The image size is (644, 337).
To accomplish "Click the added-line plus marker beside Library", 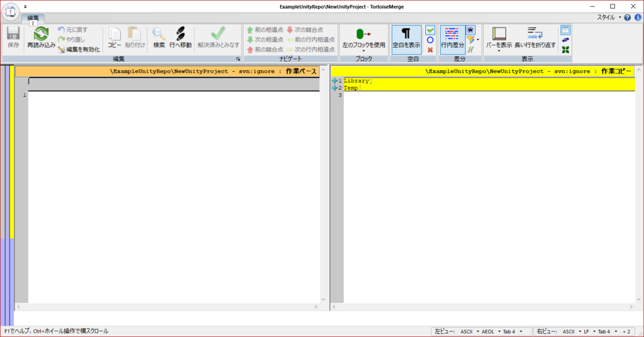I will (335, 81).
